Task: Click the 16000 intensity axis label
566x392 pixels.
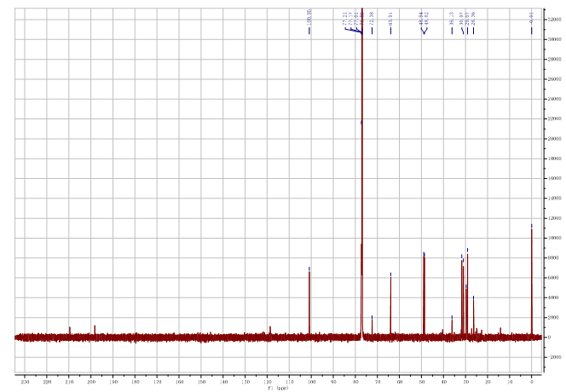Action: 554,178
